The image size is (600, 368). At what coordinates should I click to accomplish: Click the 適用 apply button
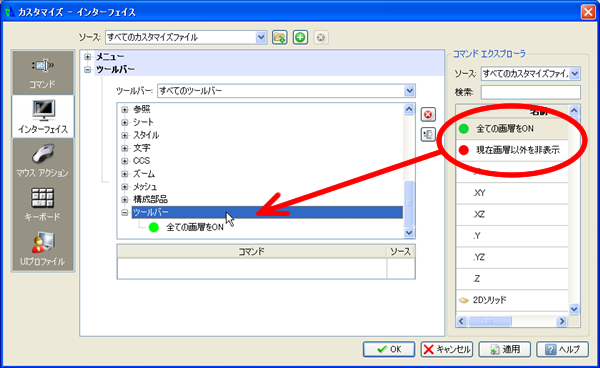(505, 349)
